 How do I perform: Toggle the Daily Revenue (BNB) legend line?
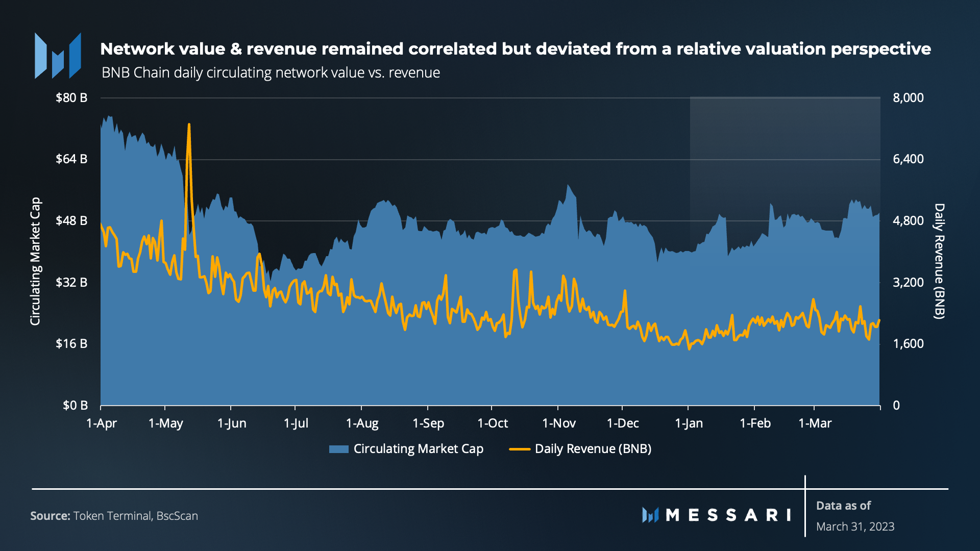pos(520,449)
